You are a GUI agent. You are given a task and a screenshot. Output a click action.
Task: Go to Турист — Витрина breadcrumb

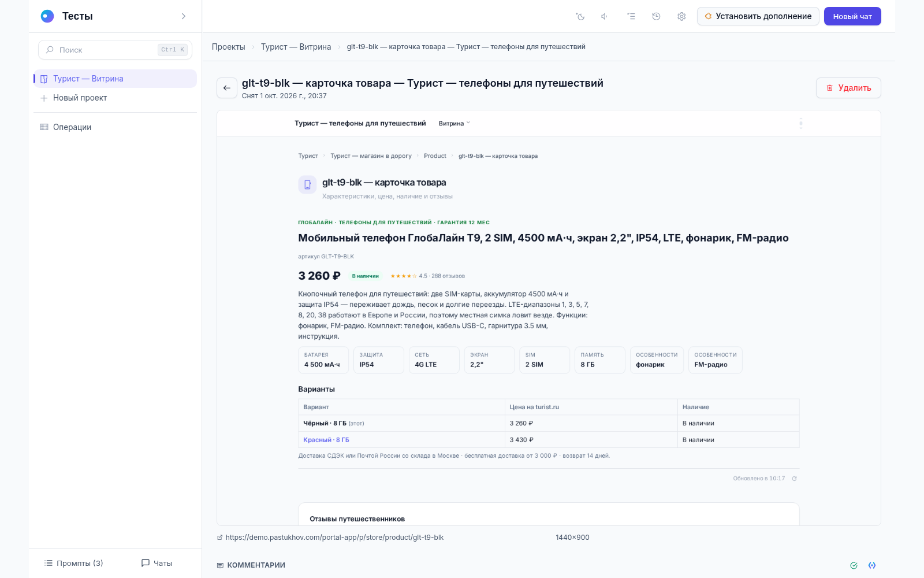point(296,47)
